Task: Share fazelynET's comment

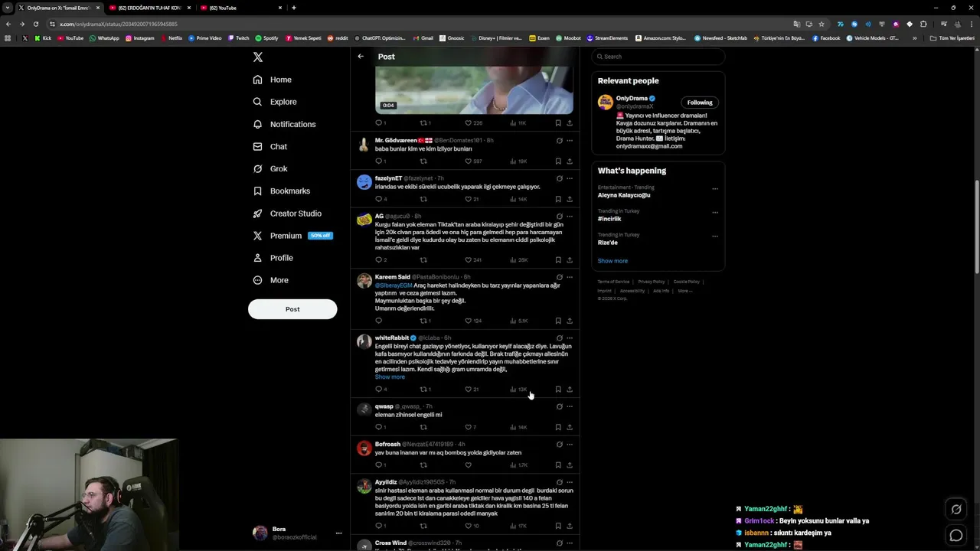Action: (x=570, y=199)
